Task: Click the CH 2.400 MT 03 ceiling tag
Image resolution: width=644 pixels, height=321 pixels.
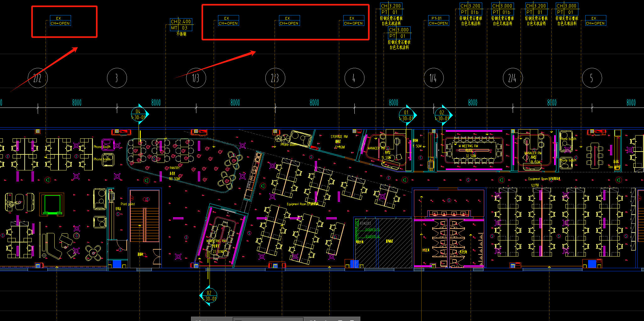Action: [181, 25]
